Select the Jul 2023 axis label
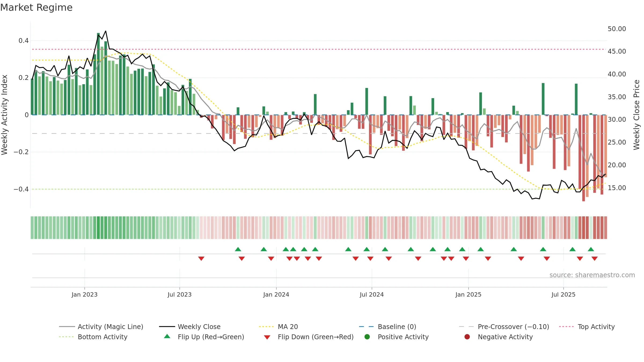 (x=180, y=294)
